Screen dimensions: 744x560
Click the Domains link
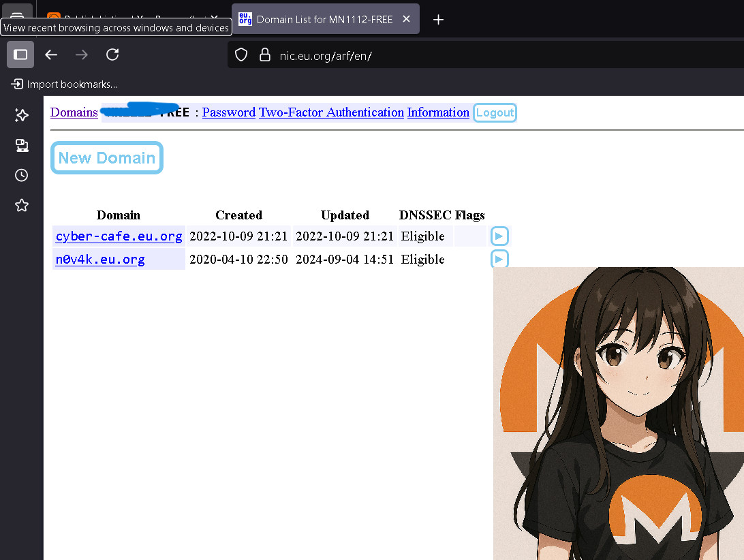click(x=74, y=112)
